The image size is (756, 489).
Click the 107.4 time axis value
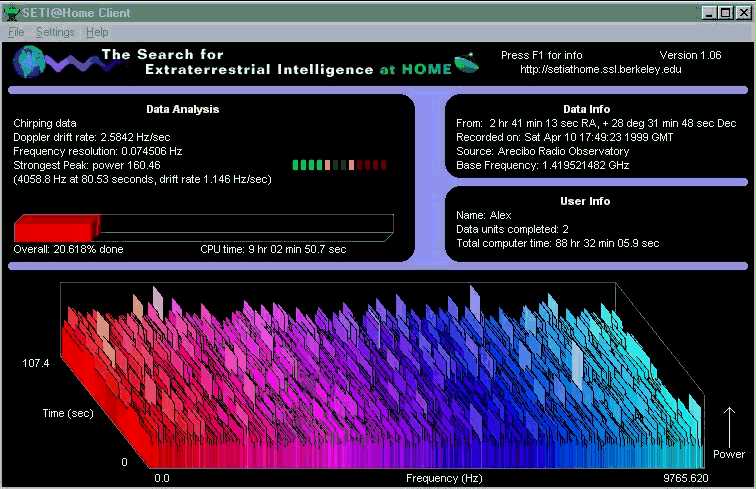tap(36, 363)
